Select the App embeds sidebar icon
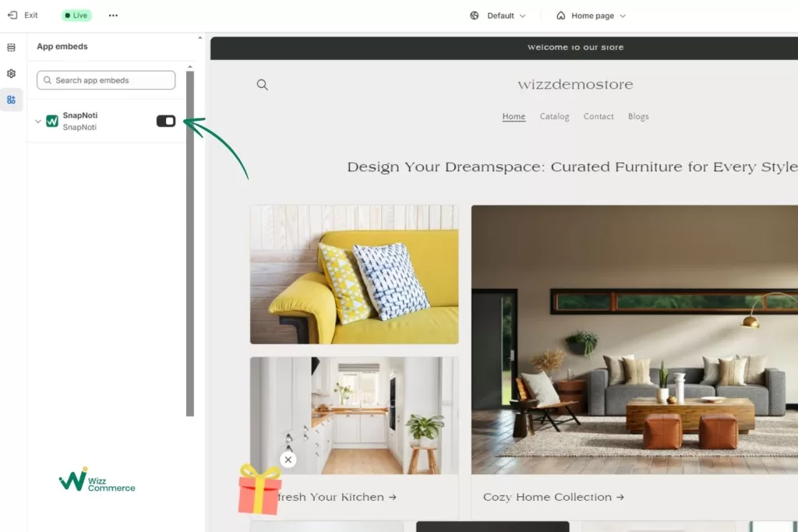Viewport: 798px width, 532px height. click(11, 100)
